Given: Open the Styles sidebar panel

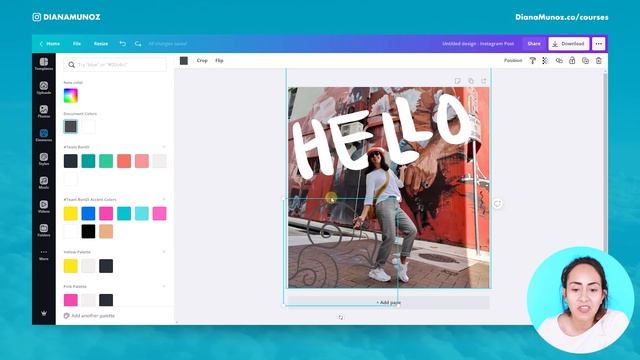Looking at the screenshot, I should pyautogui.click(x=44, y=159).
